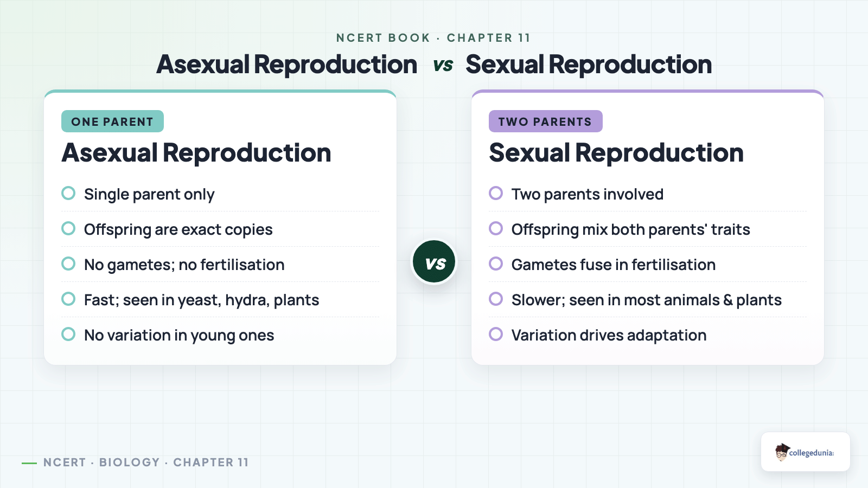This screenshot has height=488, width=868.
Task: Select the text 'Fast; seen in yeast, hydra, plants'
Action: pyautogui.click(x=201, y=300)
